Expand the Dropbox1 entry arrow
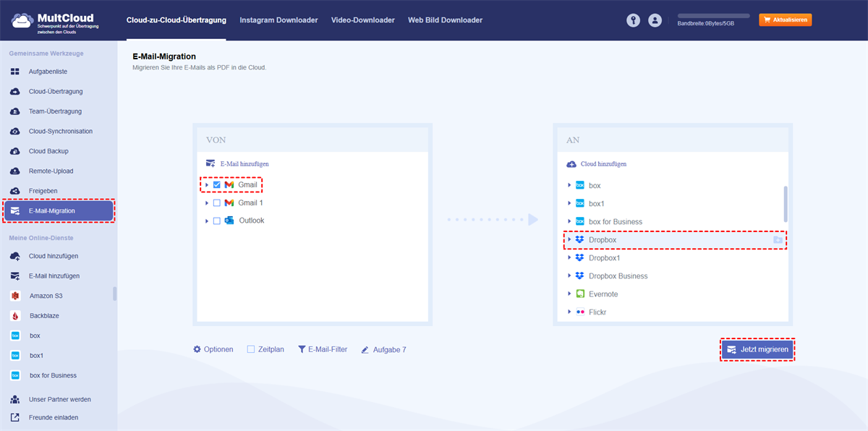 tap(569, 258)
